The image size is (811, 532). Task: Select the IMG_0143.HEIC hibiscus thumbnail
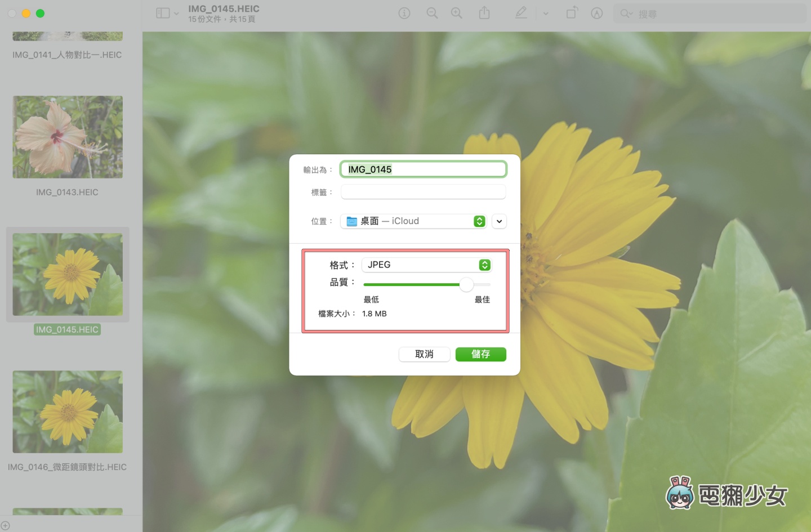[x=68, y=137]
